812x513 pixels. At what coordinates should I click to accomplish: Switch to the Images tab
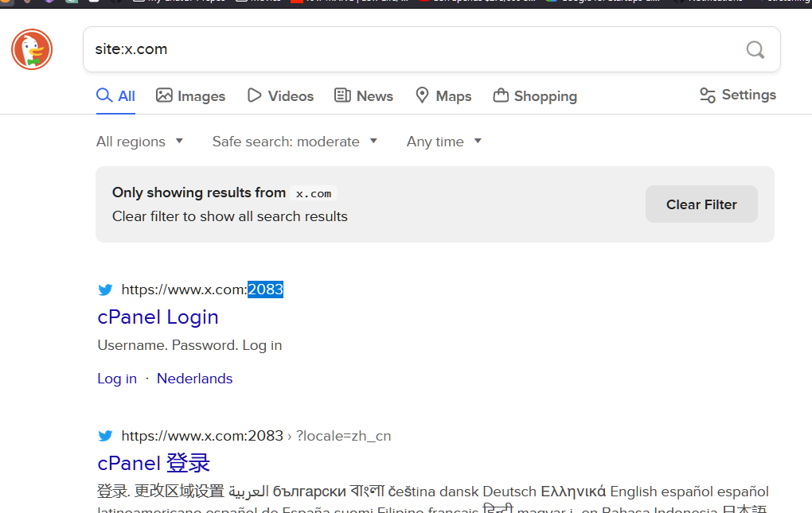coord(190,96)
